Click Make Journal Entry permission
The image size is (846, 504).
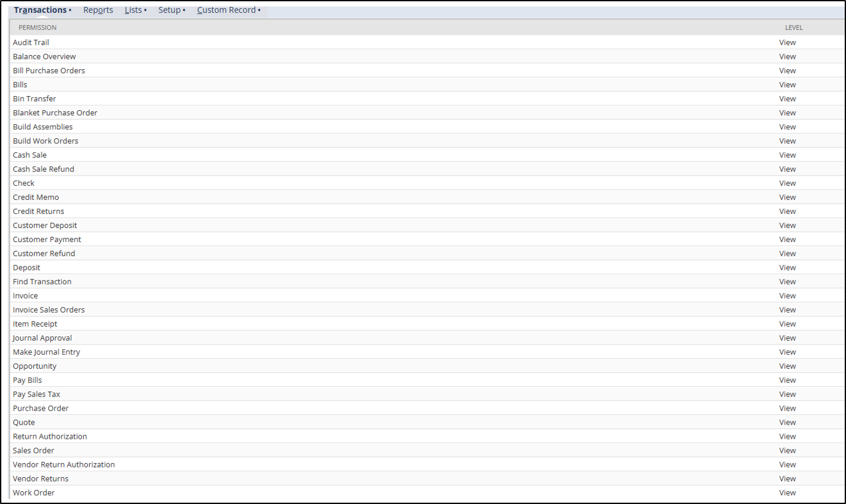[427, 352]
